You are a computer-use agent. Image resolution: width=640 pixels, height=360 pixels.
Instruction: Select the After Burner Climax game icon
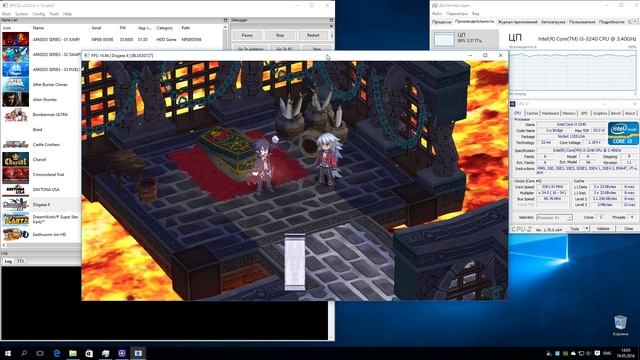16,84
